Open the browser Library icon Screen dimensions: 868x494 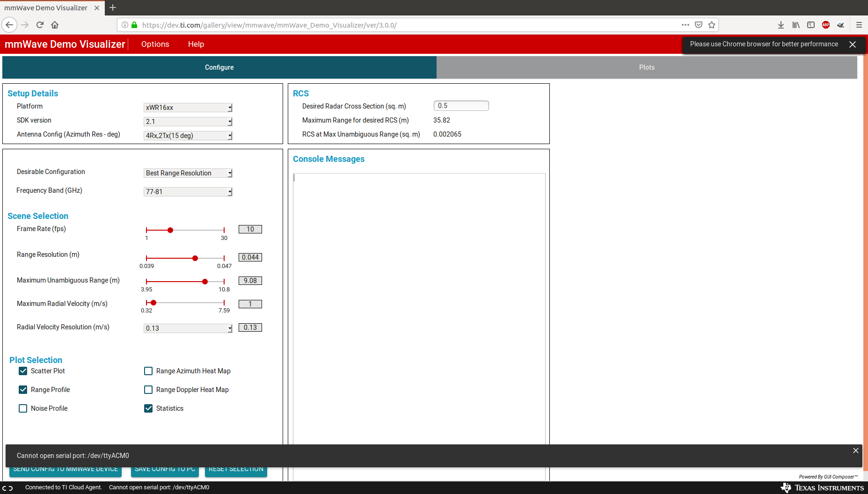[796, 25]
